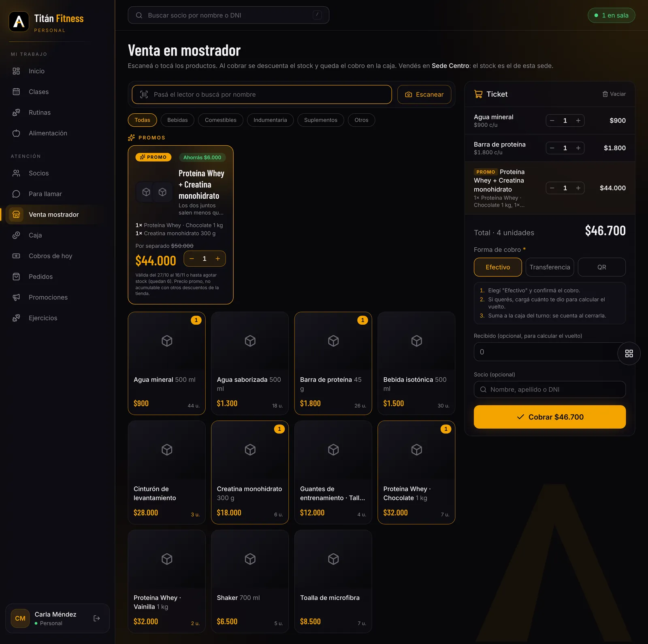The width and height of the screenshot is (648, 644).
Task: Focus the Buscar socio search field
Action: [x=228, y=15]
